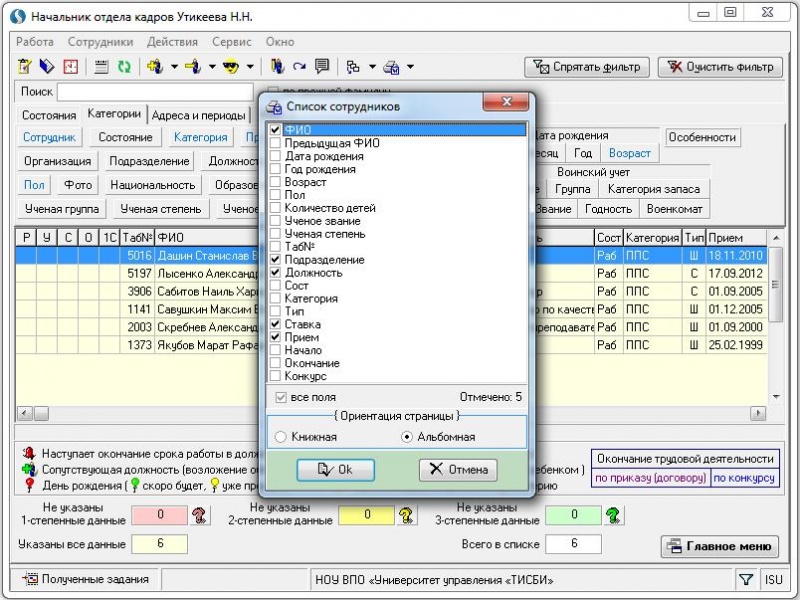Click the funnel filter icon in status bar
Image resolution: width=800 pixels, height=600 pixels.
pos(746,580)
